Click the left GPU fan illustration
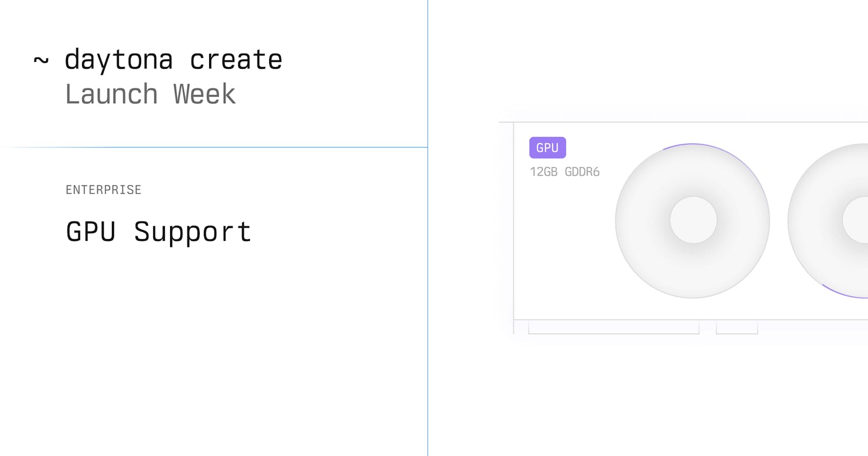 click(693, 220)
